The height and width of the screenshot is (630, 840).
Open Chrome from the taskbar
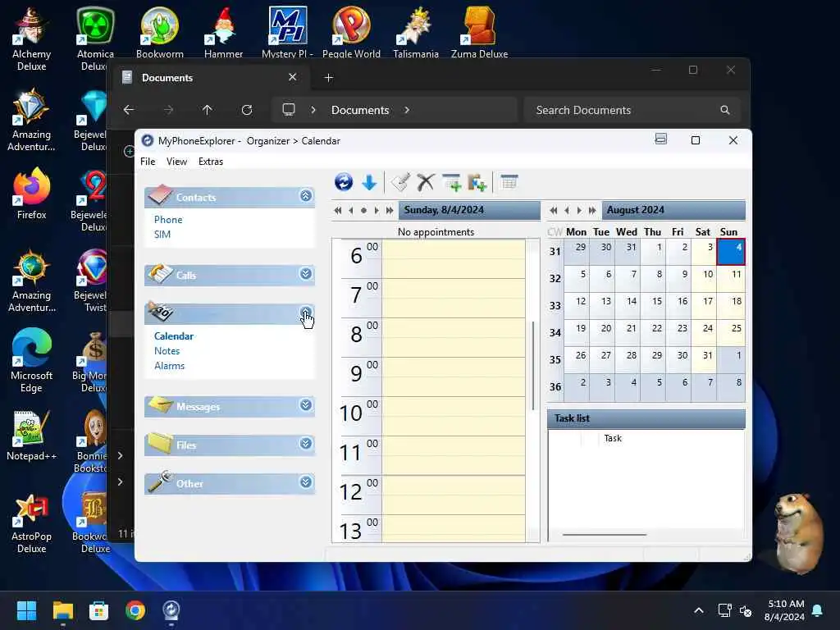point(135,610)
